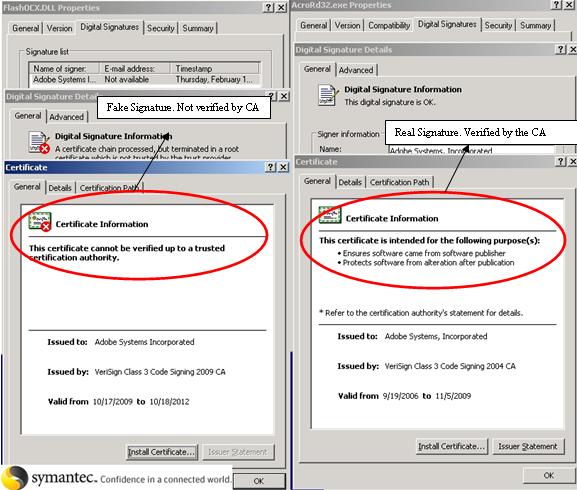
Task: Click OK in left Certificate dialog
Action: click(259, 481)
